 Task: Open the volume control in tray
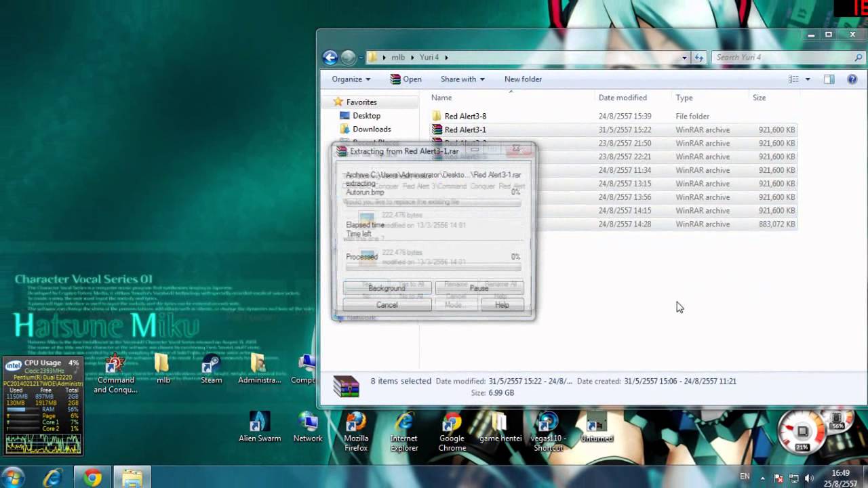(809, 479)
